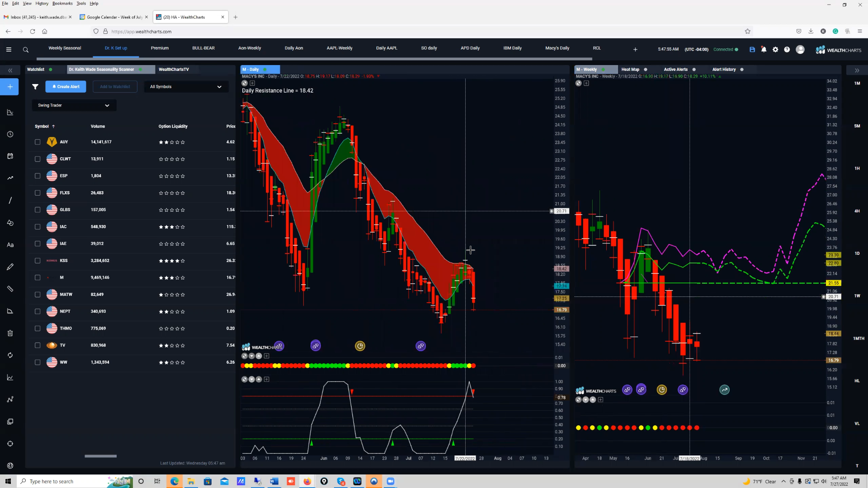Open the Swing Trader dropdown
Screen dimensions: 868x488
(x=74, y=105)
